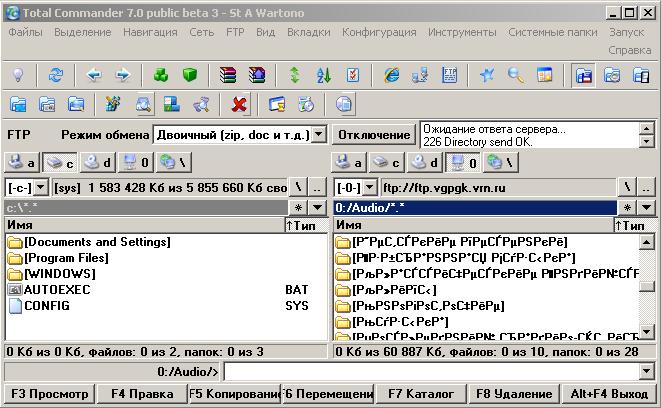Click the green up-down arrows icon
This screenshot has height=408, width=661.
[x=295, y=75]
